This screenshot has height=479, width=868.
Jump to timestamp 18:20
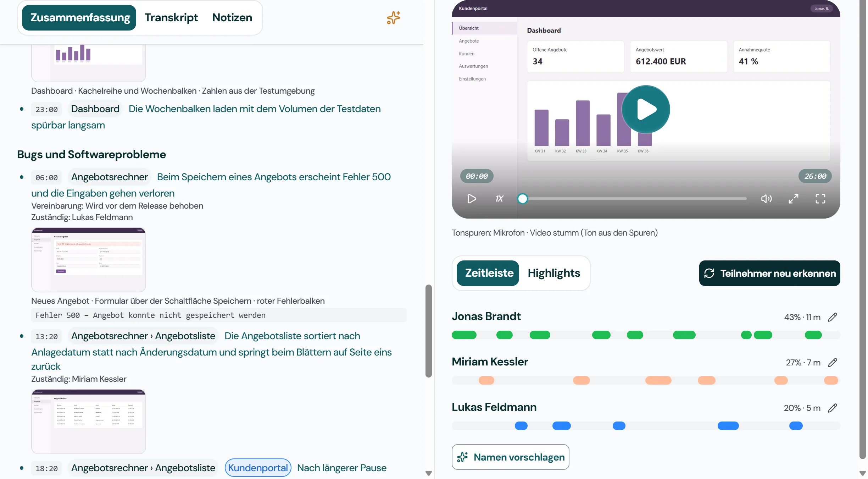click(x=46, y=468)
